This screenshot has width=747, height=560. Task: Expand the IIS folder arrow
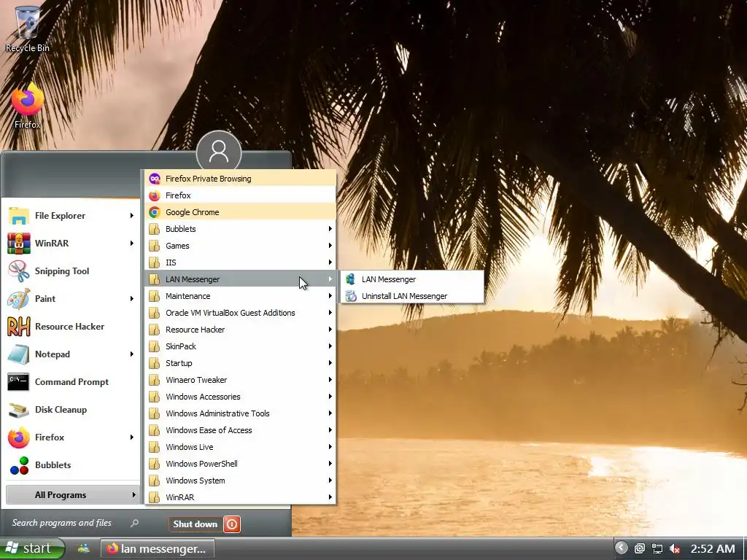point(330,262)
